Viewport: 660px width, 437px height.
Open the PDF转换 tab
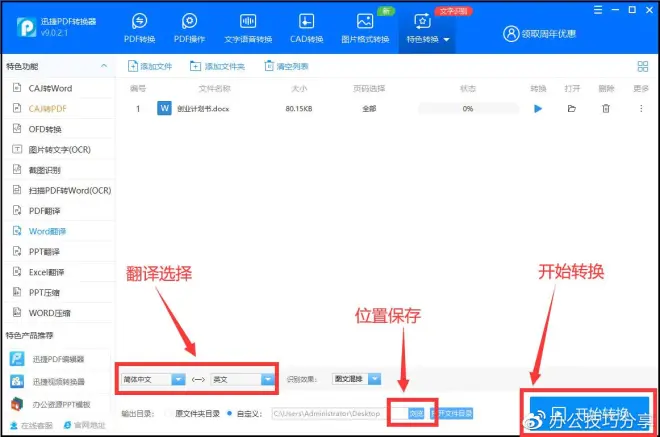[139, 28]
